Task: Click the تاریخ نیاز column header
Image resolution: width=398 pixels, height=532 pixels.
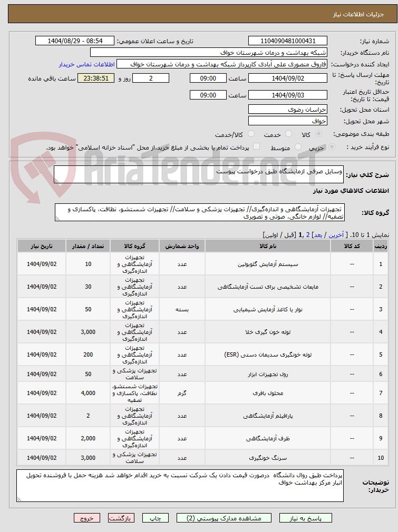Action: tap(42, 246)
